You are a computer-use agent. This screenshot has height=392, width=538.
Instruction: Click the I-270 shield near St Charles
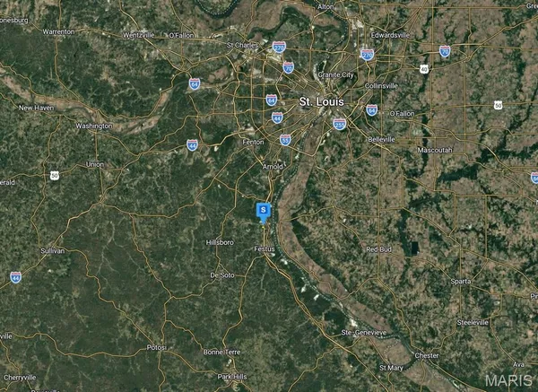pyautogui.click(x=279, y=47)
